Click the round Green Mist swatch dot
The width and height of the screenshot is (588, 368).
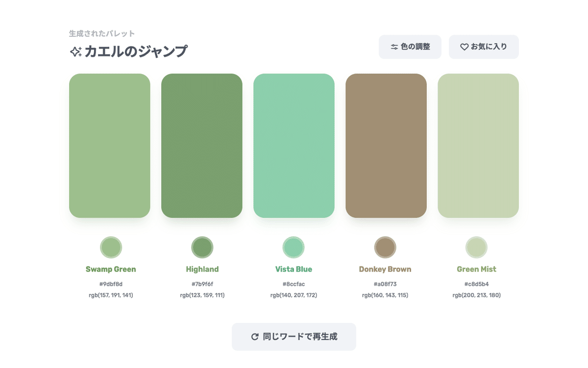point(477,247)
